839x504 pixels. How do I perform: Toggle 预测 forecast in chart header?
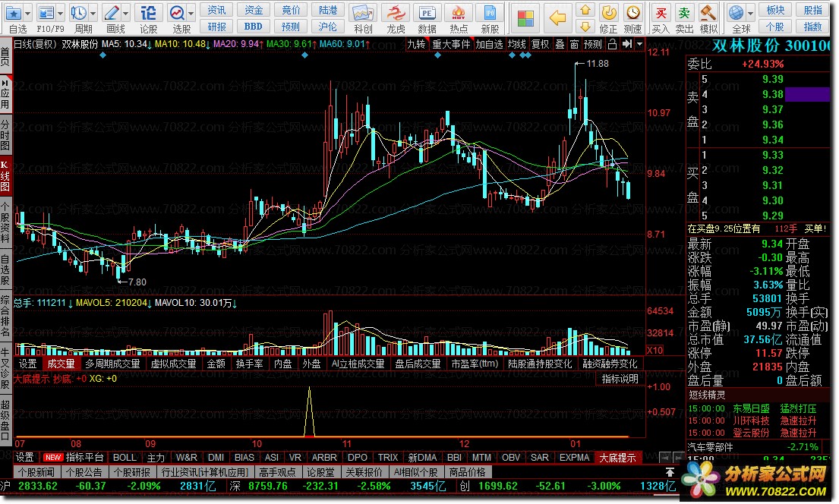(593, 44)
